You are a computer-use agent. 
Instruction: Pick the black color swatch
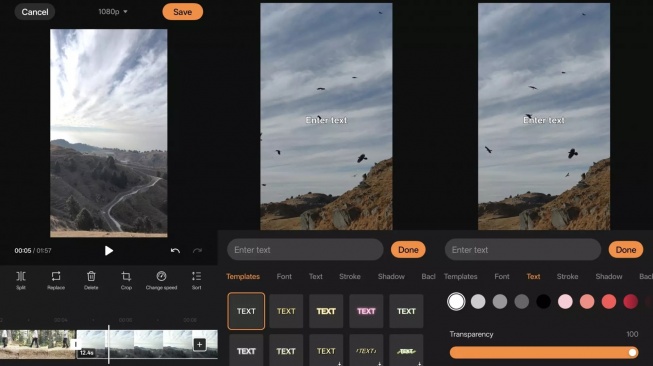pyautogui.click(x=543, y=301)
